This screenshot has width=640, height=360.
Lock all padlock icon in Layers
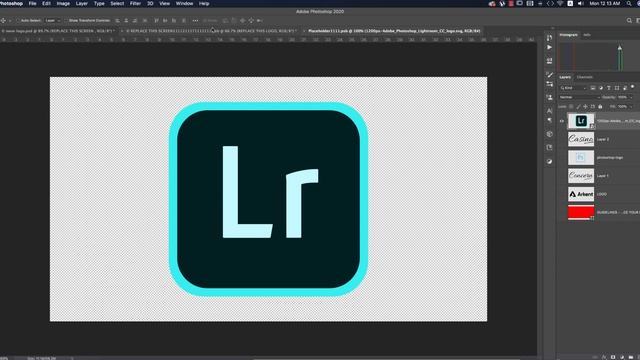(600, 107)
